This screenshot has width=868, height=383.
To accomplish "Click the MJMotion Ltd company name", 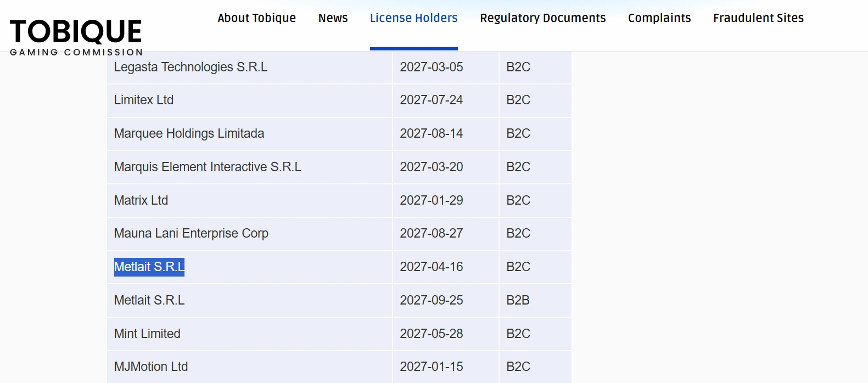I will (151, 367).
